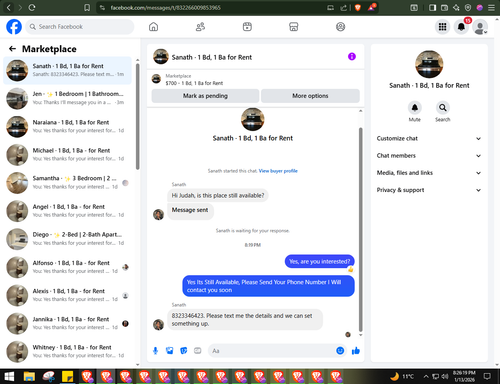The image size is (500, 384).
Task: Open the Marketplace storefront icon in top navigation
Action: click(294, 27)
